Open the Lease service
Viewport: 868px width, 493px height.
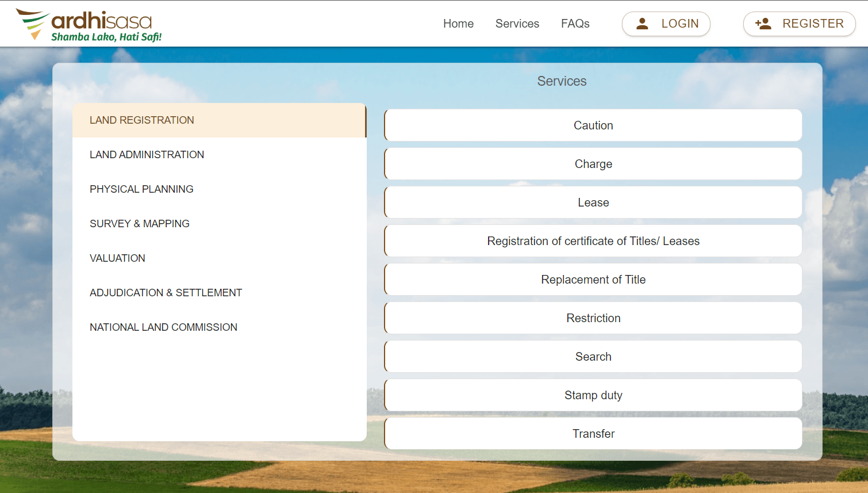(593, 202)
